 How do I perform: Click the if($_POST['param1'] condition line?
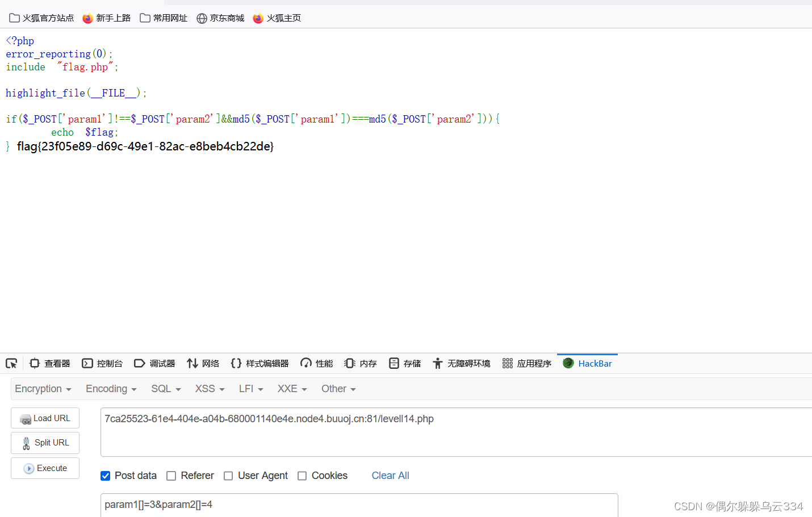click(x=253, y=119)
